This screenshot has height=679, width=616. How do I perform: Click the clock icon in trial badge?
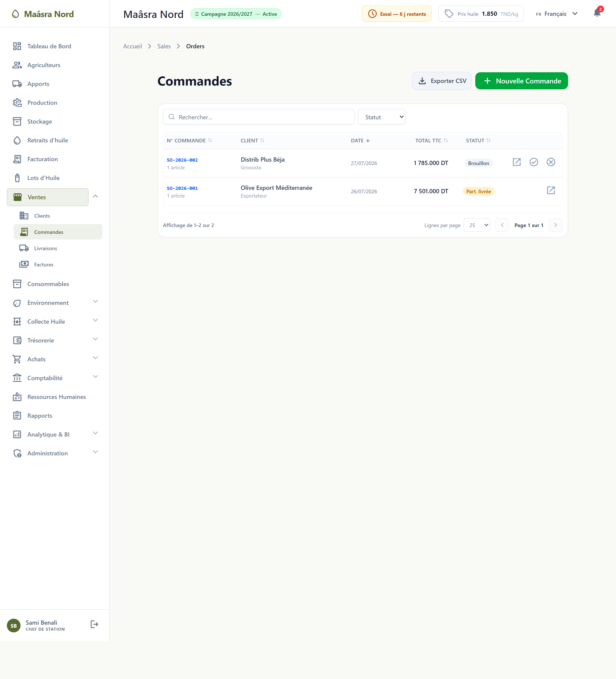click(x=372, y=14)
